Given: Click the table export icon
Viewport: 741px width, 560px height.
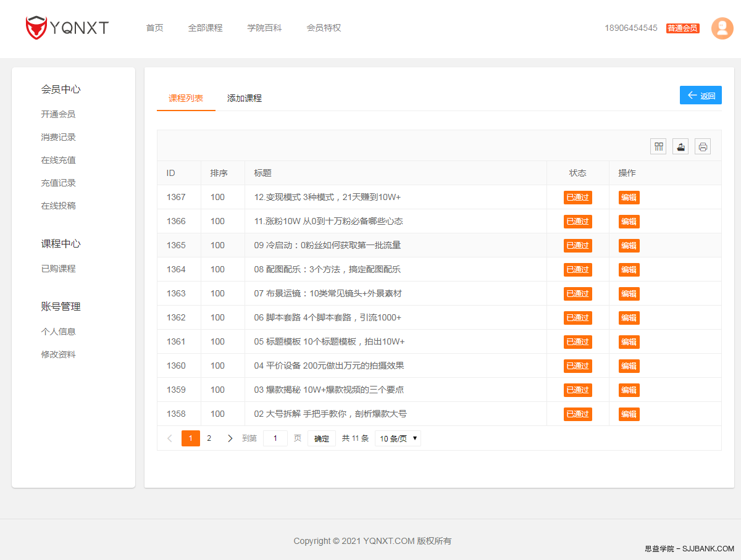Looking at the screenshot, I should [680, 146].
